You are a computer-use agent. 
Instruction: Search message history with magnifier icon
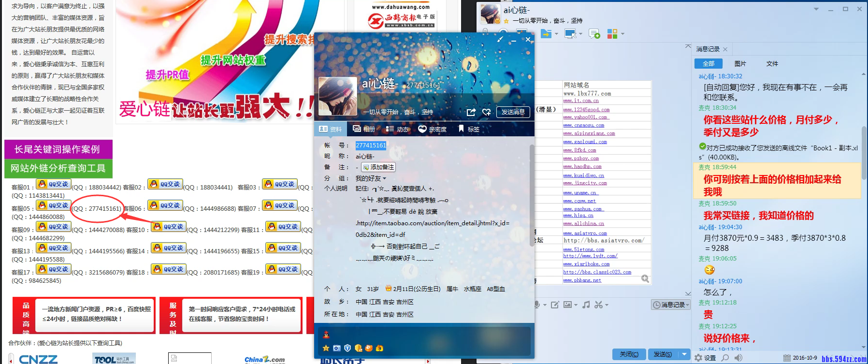[x=725, y=358]
